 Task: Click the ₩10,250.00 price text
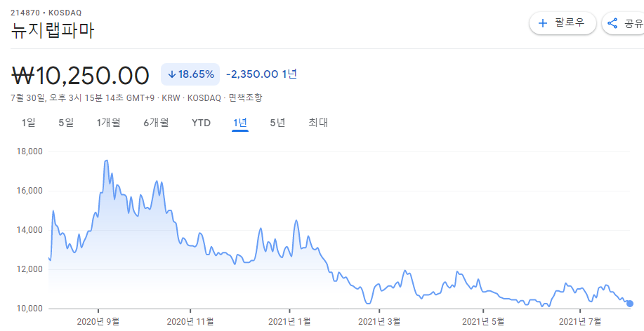[80, 76]
